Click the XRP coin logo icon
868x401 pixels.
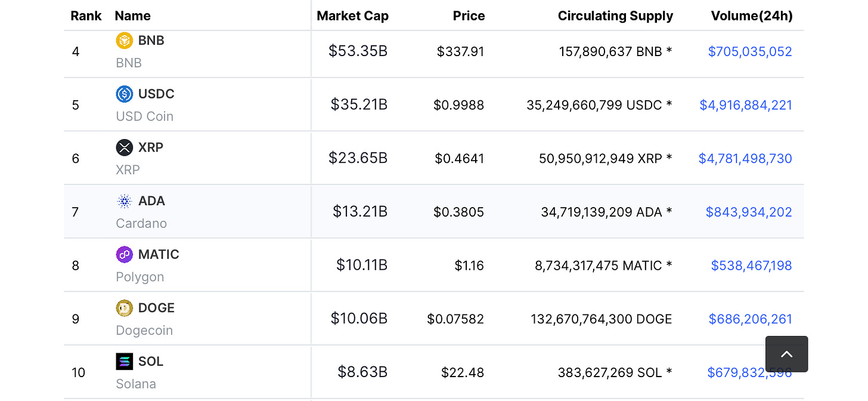point(124,147)
